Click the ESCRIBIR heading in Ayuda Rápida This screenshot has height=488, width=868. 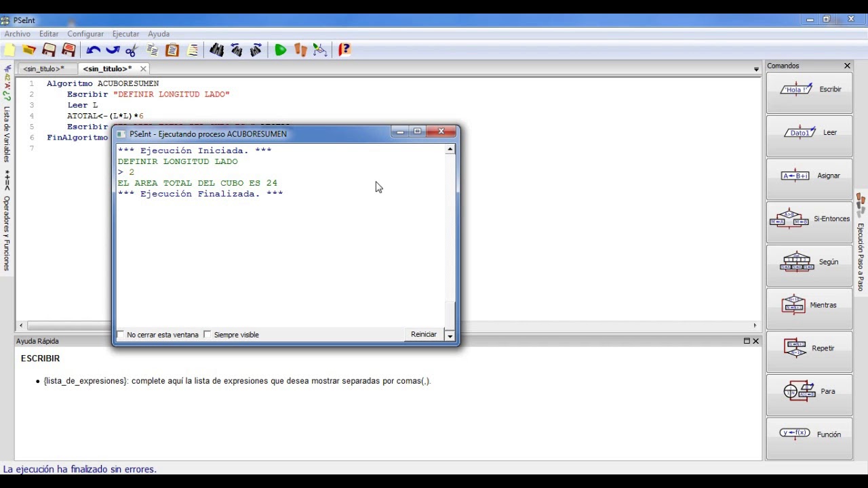click(x=40, y=359)
